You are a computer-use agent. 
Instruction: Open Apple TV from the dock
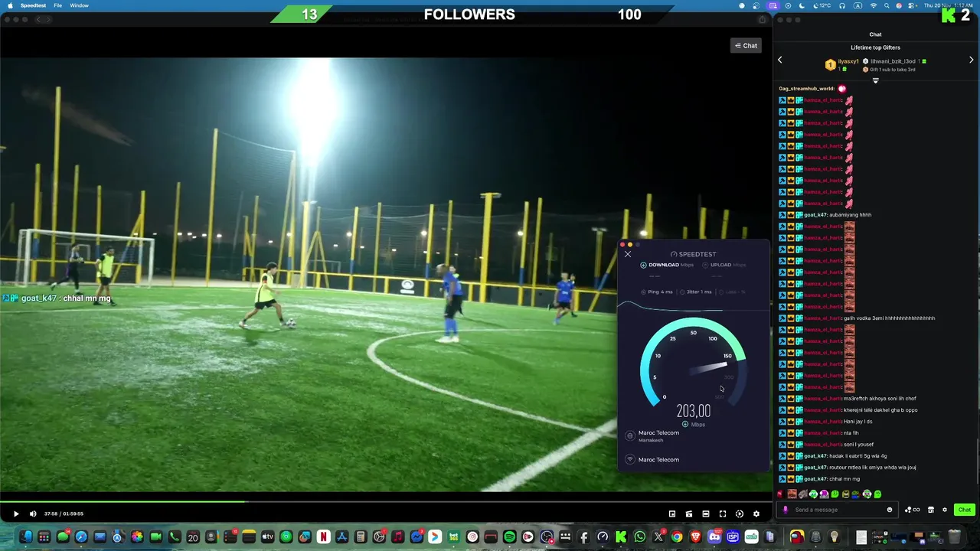(x=268, y=537)
